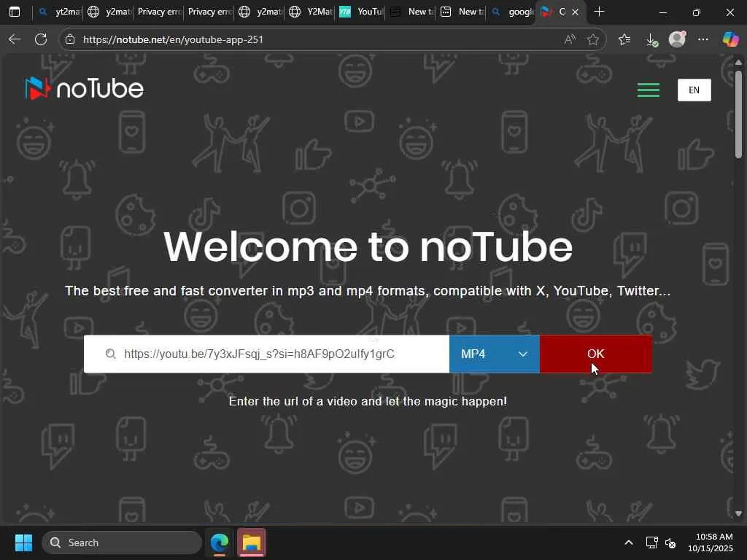Click 'The best free and fast converter' tagline

(x=368, y=290)
